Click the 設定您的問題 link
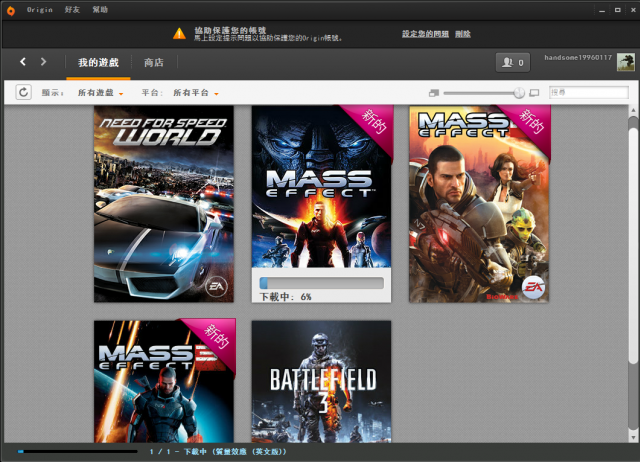Screen dimensions: 640x462 click(425, 34)
